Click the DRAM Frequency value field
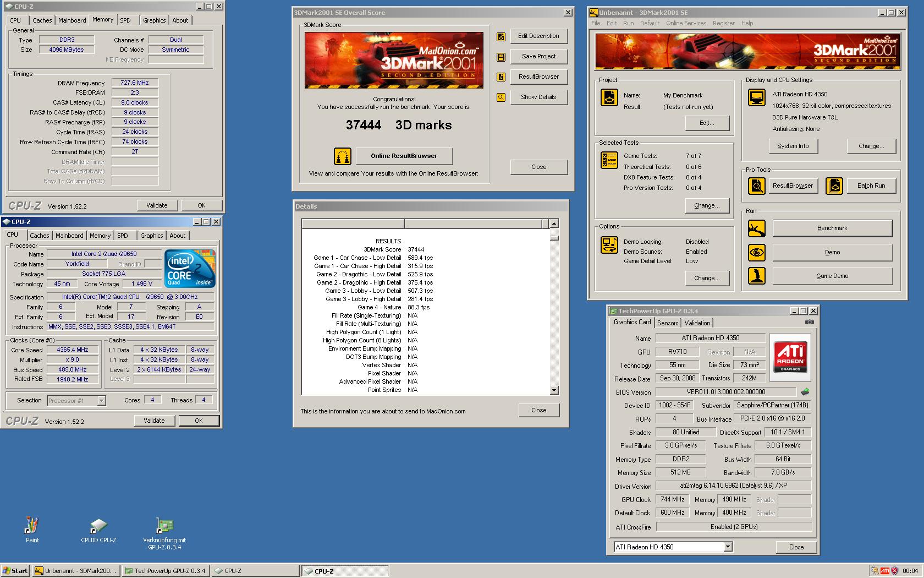Image resolution: width=924 pixels, height=578 pixels. [x=135, y=83]
